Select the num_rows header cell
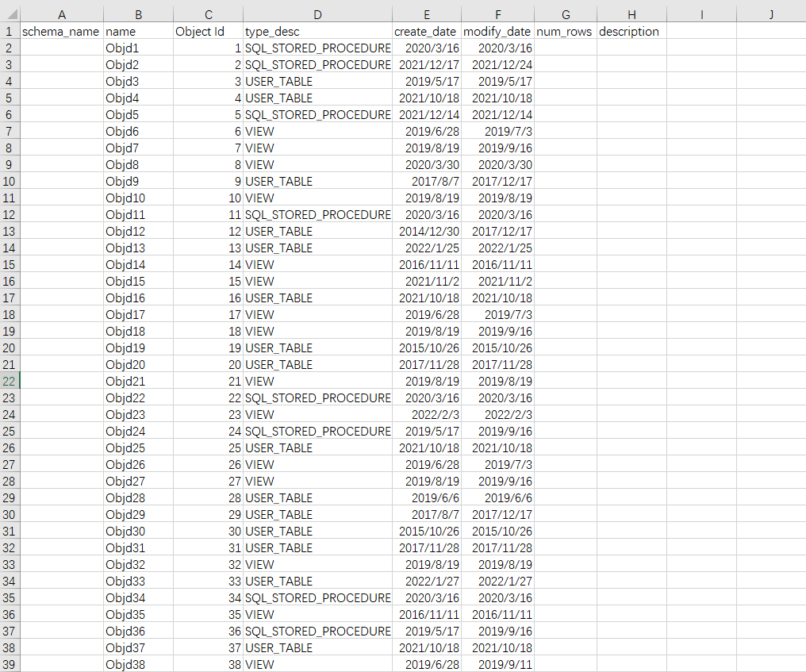806x672 pixels. tap(566, 32)
